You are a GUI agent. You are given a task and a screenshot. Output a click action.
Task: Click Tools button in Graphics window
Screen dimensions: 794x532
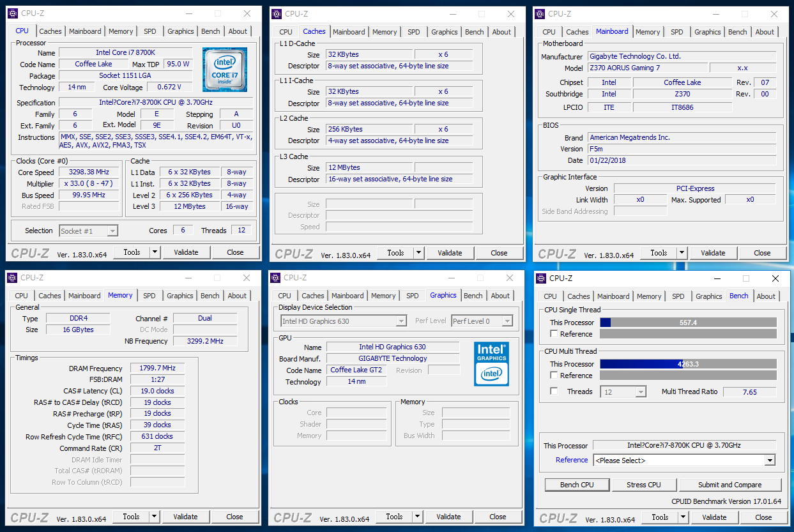(x=394, y=517)
